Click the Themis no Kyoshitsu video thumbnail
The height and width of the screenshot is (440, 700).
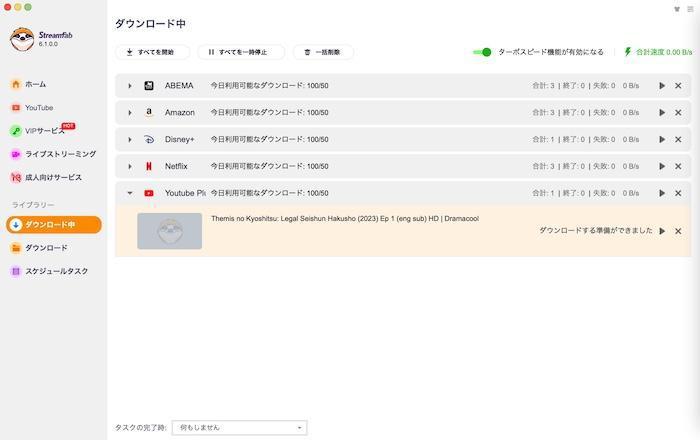170,231
